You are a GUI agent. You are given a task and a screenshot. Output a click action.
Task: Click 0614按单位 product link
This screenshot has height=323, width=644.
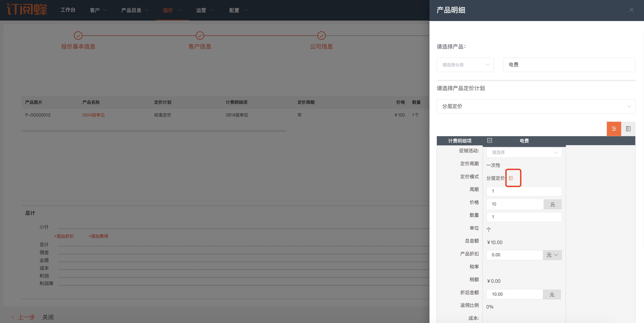click(94, 115)
